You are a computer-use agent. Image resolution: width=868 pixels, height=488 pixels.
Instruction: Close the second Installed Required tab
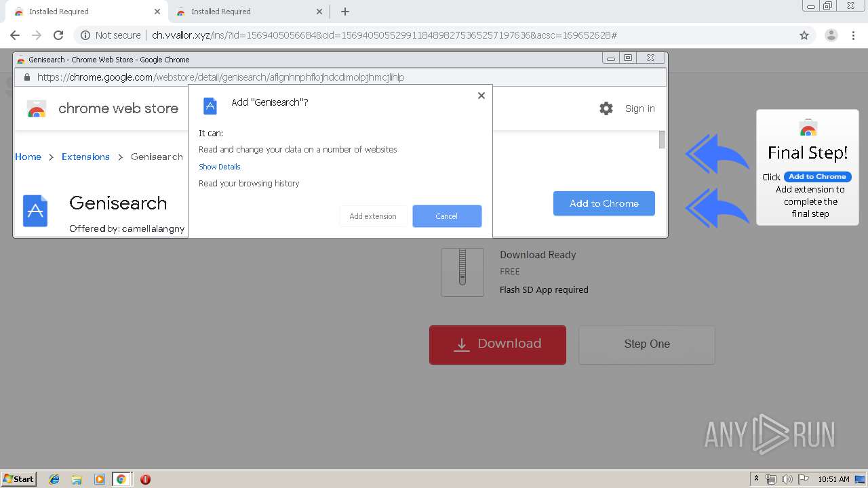[319, 12]
